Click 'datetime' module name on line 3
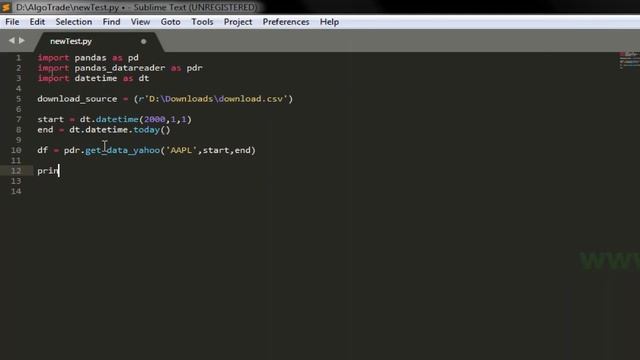Image resolution: width=640 pixels, height=360 pixels. pos(96,78)
